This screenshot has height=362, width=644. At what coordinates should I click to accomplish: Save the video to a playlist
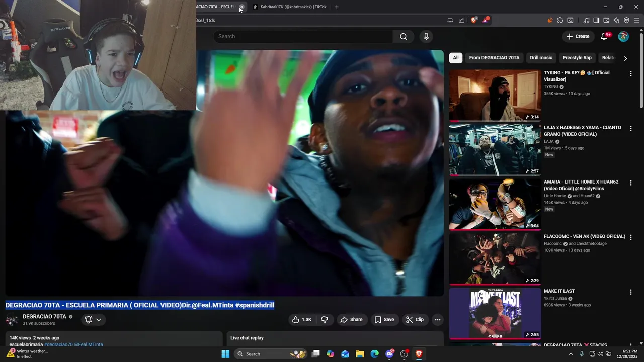click(x=384, y=319)
